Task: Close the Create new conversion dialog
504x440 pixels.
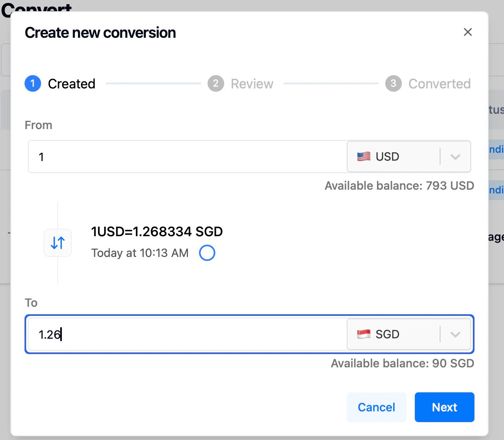Action: tap(468, 32)
